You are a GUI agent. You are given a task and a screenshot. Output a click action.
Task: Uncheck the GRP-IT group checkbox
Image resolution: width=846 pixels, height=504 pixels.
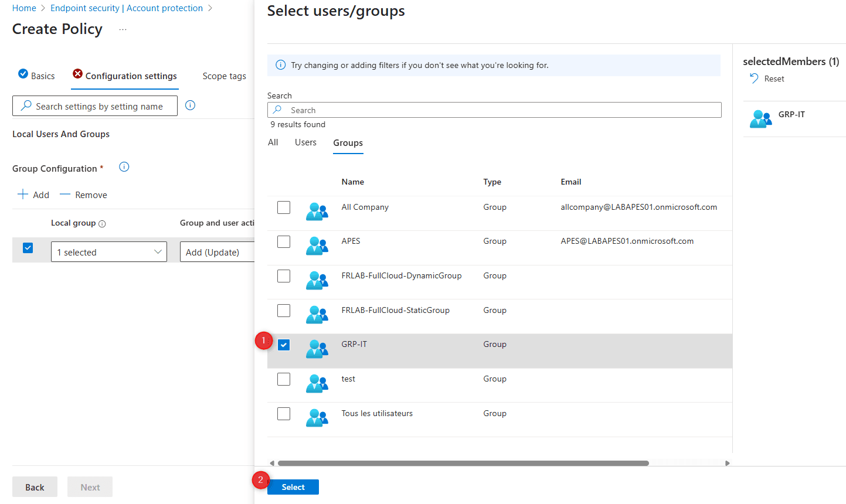point(284,345)
